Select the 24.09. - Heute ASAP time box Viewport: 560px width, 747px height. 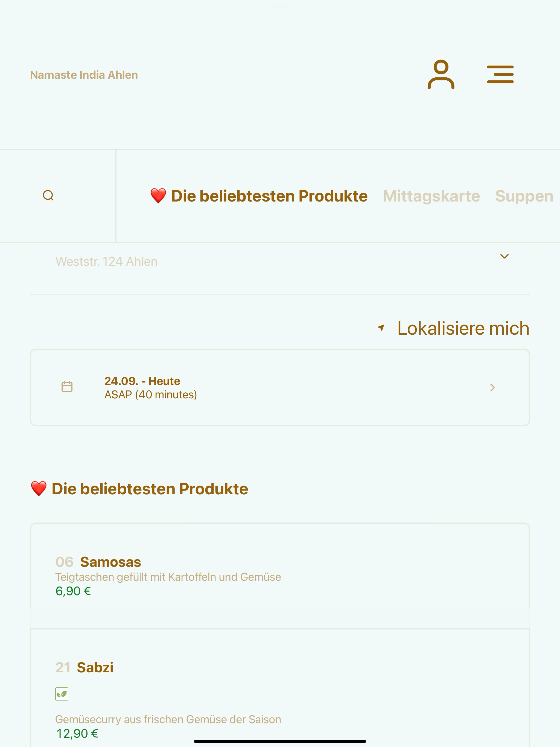(280, 387)
